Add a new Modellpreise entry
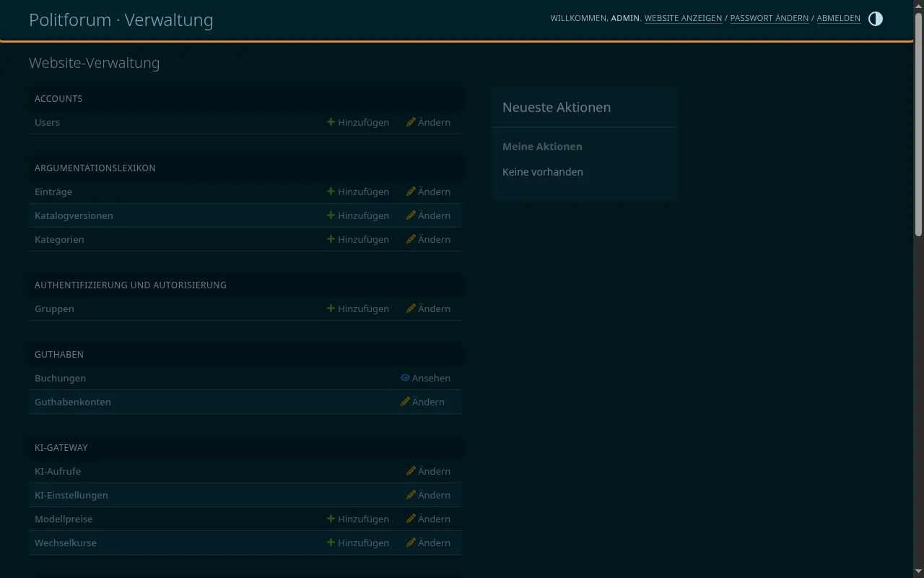 pyautogui.click(x=358, y=519)
